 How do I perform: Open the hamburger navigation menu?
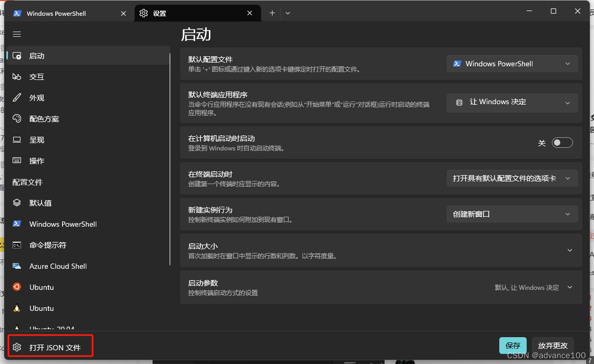point(17,35)
